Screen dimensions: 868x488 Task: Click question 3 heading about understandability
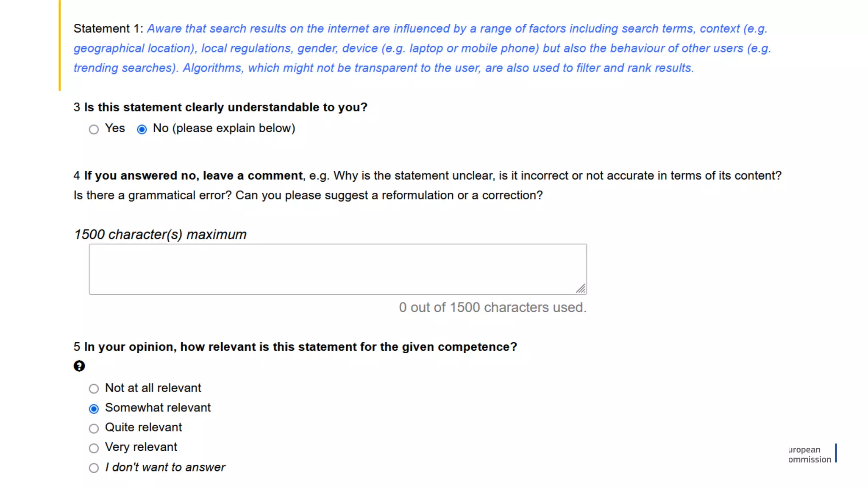(x=220, y=107)
